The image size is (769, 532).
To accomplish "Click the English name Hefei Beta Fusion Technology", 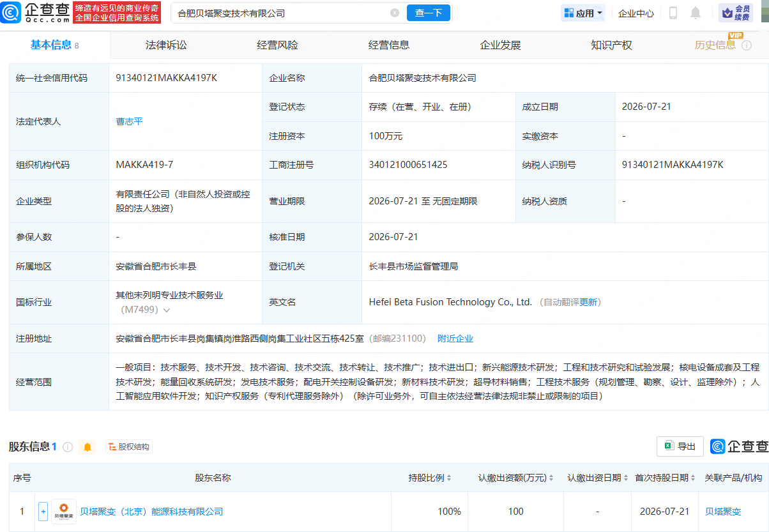I will (x=450, y=302).
